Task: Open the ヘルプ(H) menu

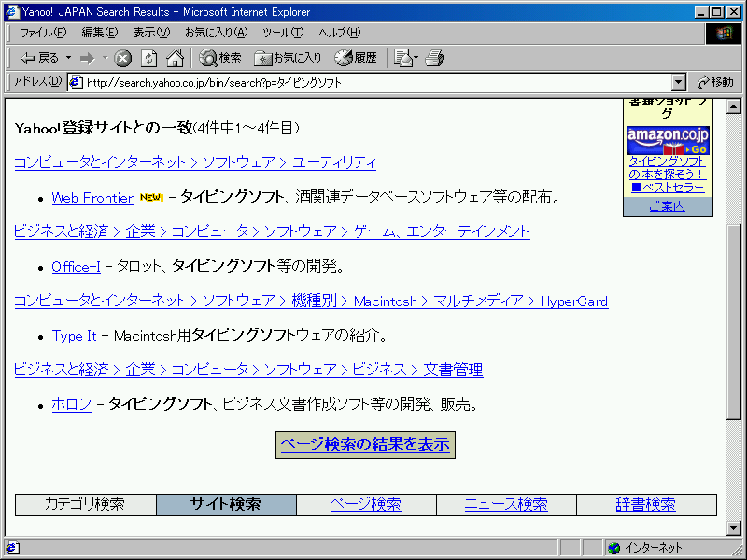Action: [x=340, y=33]
